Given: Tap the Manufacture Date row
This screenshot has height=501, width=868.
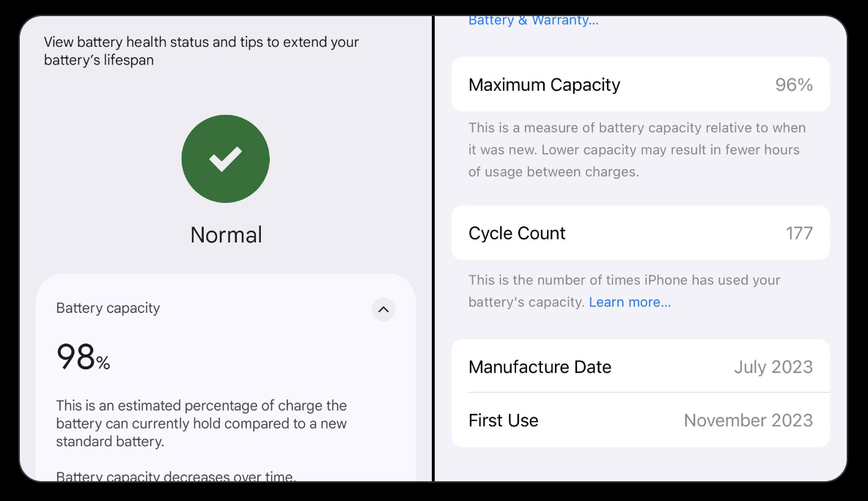Looking at the screenshot, I should [641, 366].
